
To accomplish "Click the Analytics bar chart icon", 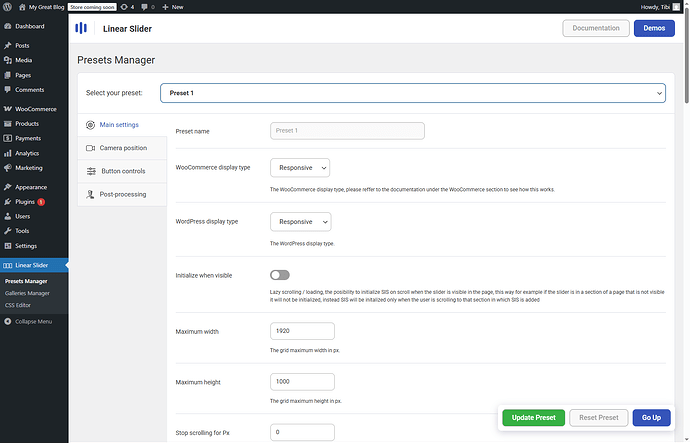I will point(7,153).
